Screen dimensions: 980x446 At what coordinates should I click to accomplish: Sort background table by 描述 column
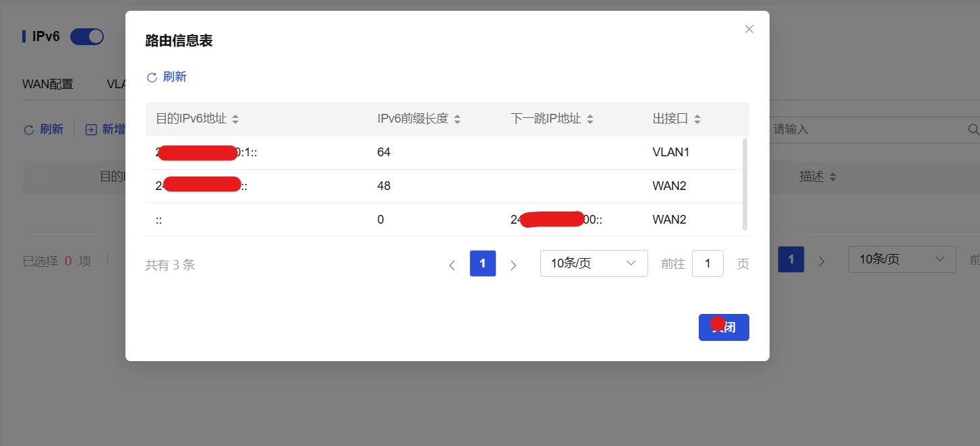coord(832,177)
